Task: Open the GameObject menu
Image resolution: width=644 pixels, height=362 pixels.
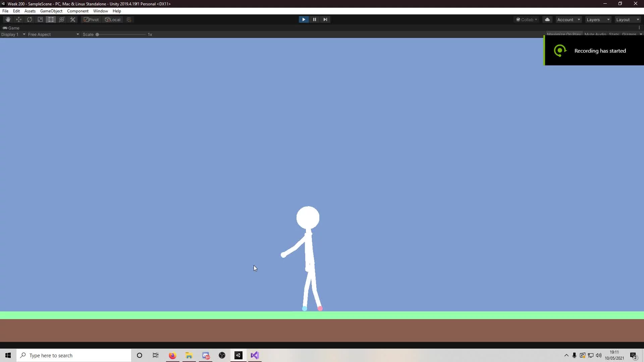Action: click(51, 11)
